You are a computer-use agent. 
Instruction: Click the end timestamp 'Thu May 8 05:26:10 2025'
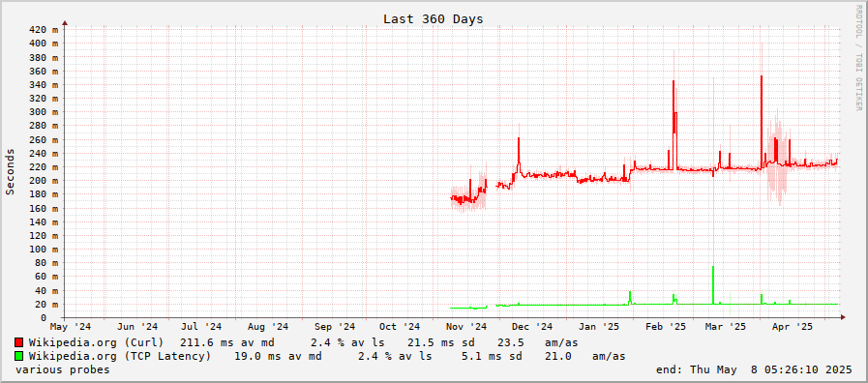pos(771,369)
